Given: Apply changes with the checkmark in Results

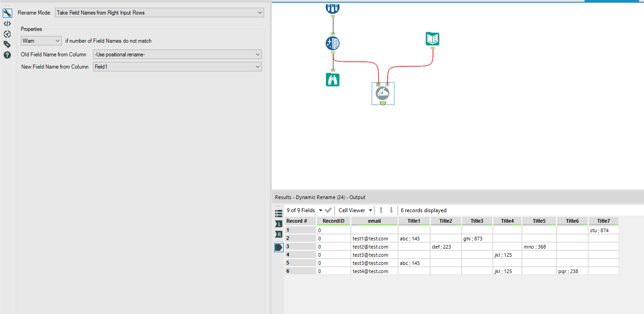Looking at the screenshot, I should tap(328, 210).
